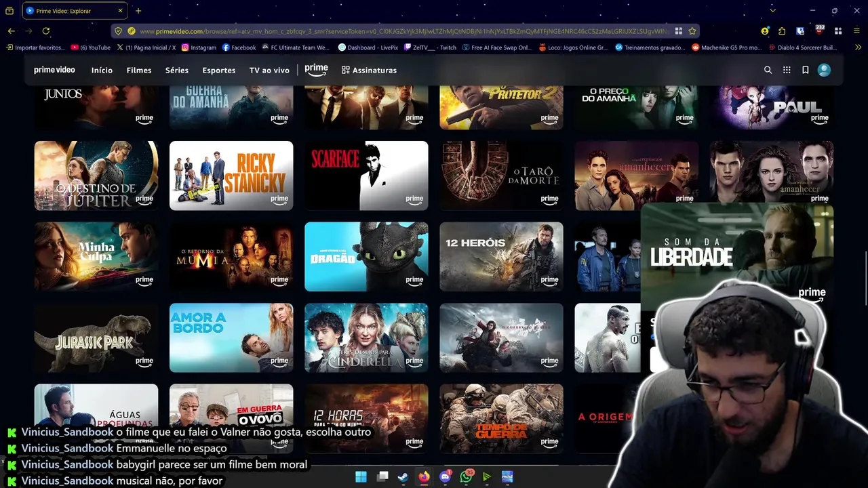Click the prime smile logo in navbar
This screenshot has width=868, height=488.
tap(316, 70)
